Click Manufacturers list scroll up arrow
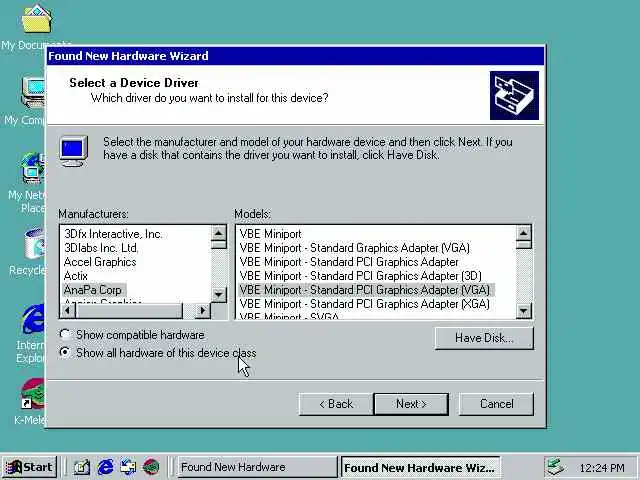The height and width of the screenshot is (480, 640). coord(219,233)
